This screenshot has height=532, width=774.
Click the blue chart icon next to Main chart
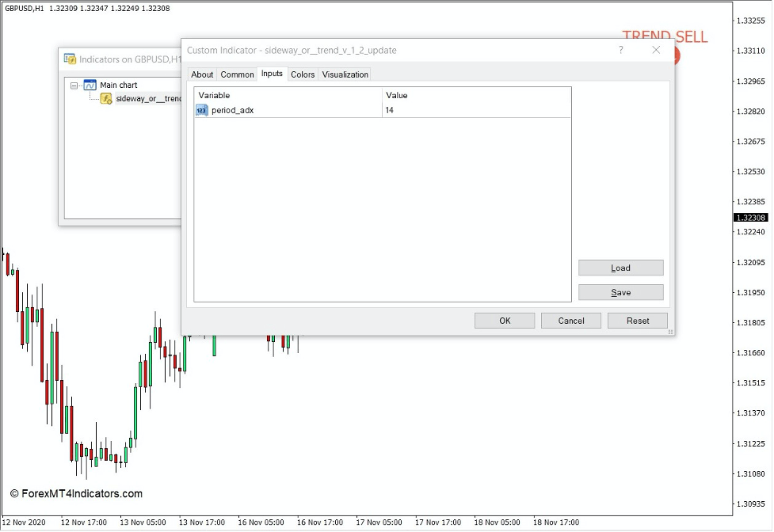click(90, 85)
